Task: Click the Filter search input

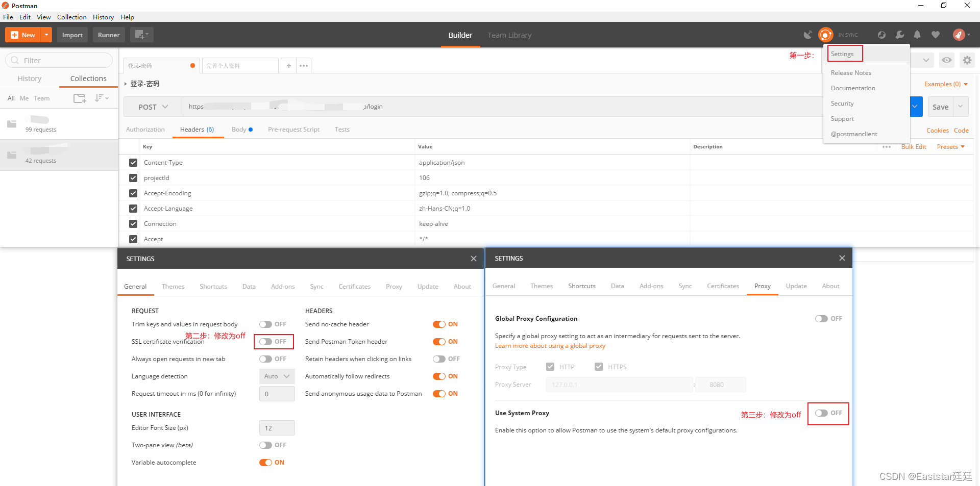Action: click(59, 60)
